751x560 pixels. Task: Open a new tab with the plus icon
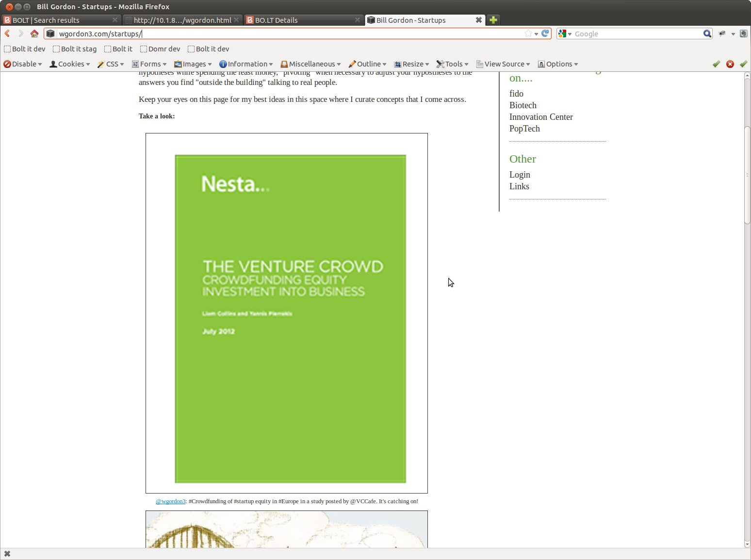493,20
